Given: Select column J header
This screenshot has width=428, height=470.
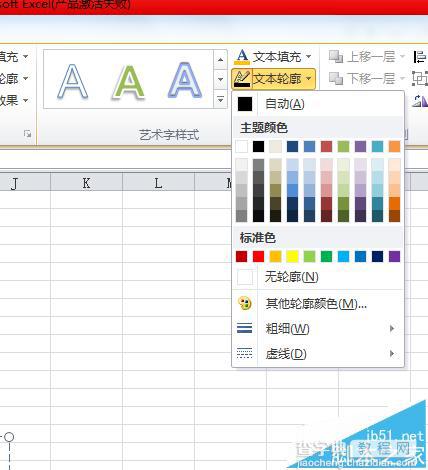Looking at the screenshot, I should [x=25, y=183].
